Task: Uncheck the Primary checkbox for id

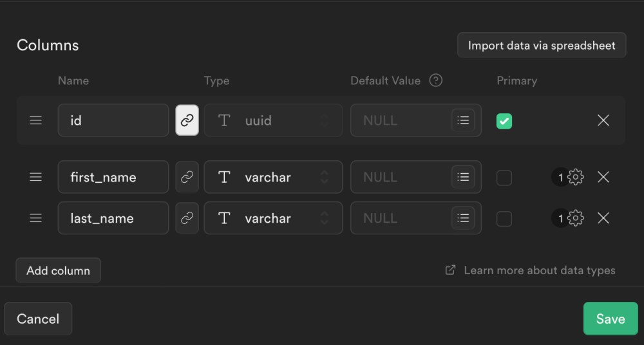Action: click(x=504, y=120)
